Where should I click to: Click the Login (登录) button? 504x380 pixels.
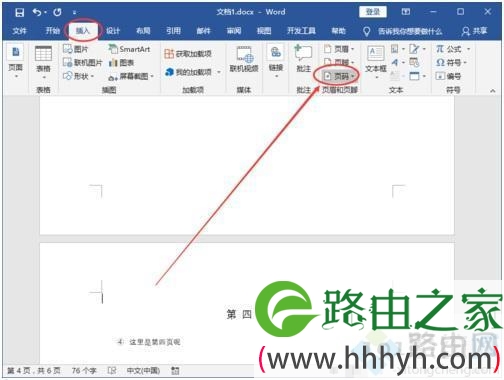pos(373,12)
